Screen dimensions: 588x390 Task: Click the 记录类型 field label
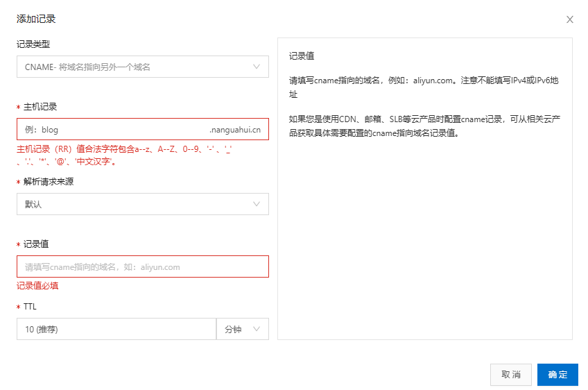pos(33,44)
